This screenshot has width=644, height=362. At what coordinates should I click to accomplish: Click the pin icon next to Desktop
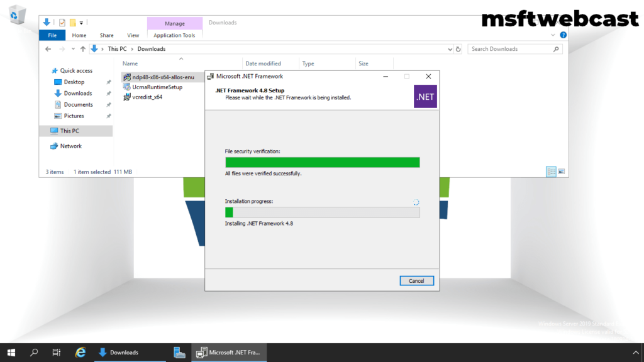[x=109, y=82]
